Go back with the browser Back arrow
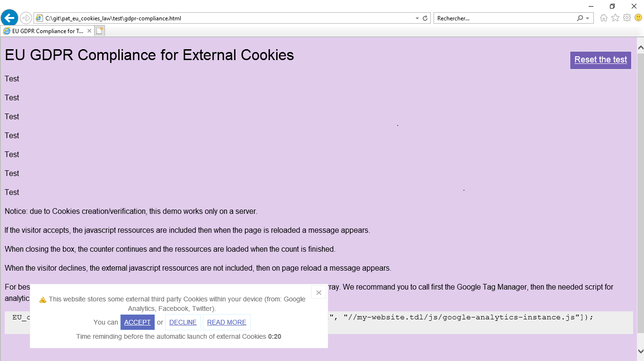 9,18
